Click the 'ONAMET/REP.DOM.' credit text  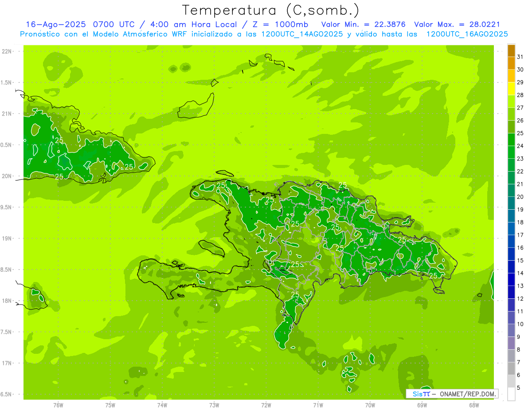[468, 394]
